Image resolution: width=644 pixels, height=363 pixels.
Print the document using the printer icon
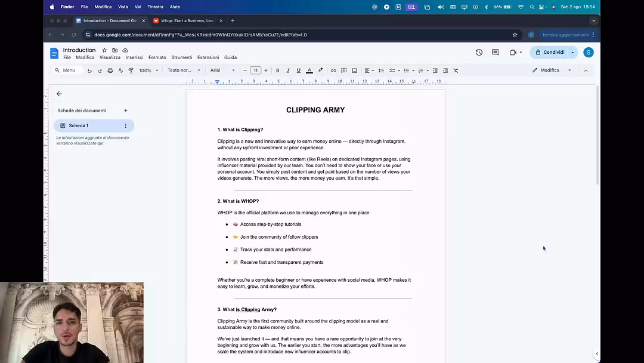(110, 70)
